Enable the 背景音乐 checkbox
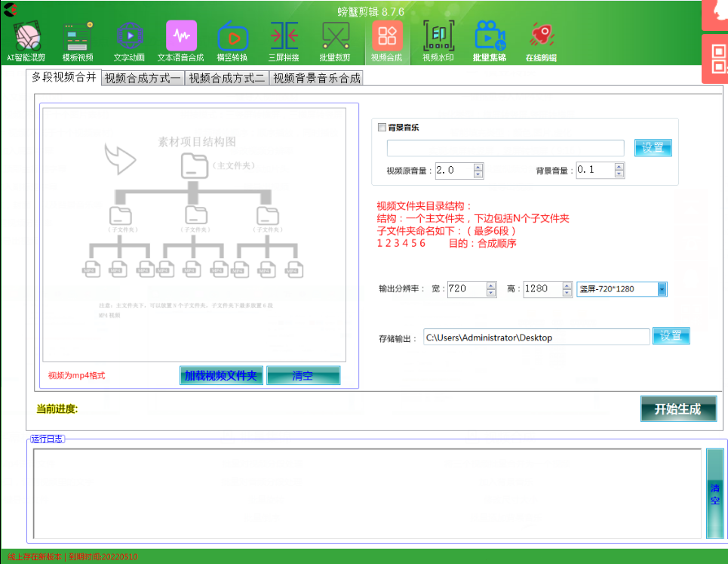728x564 pixels. click(x=382, y=128)
